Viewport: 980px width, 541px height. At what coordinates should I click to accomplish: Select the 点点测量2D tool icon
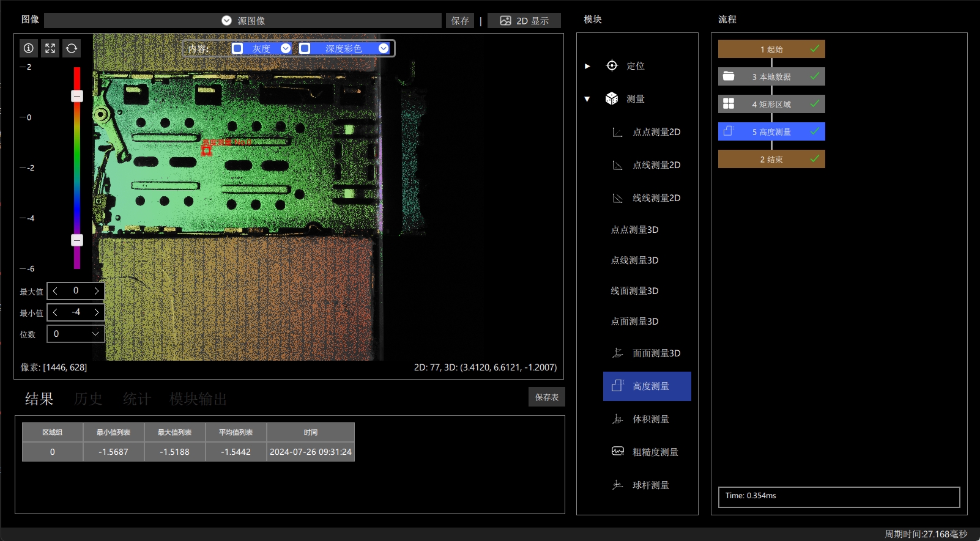[618, 132]
